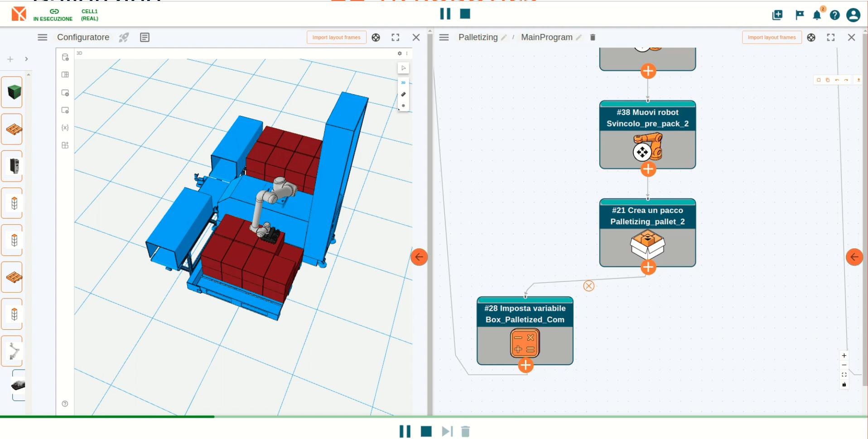
Task: Expand the object sidebar with the chevron arrow
Action: [27, 59]
